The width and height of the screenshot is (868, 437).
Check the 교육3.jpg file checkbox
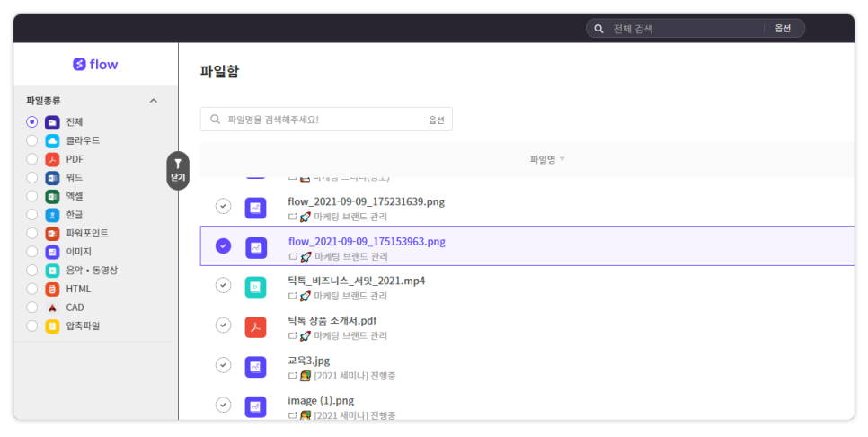point(224,365)
